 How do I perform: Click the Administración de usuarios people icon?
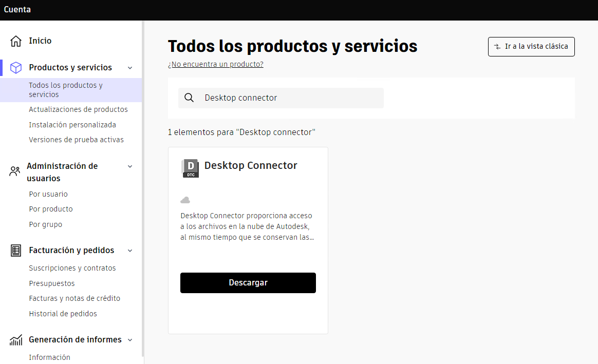point(14,171)
